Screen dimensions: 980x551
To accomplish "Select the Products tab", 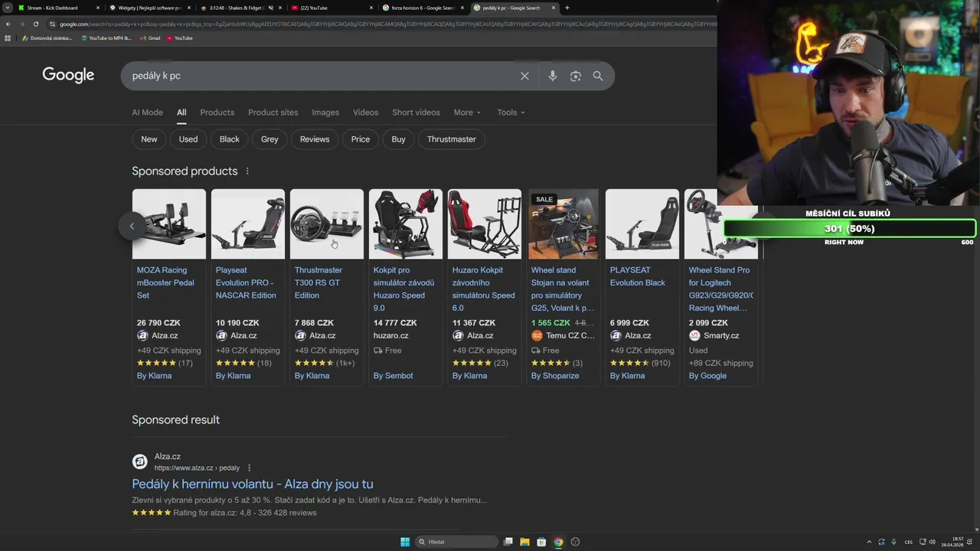I will click(x=217, y=112).
